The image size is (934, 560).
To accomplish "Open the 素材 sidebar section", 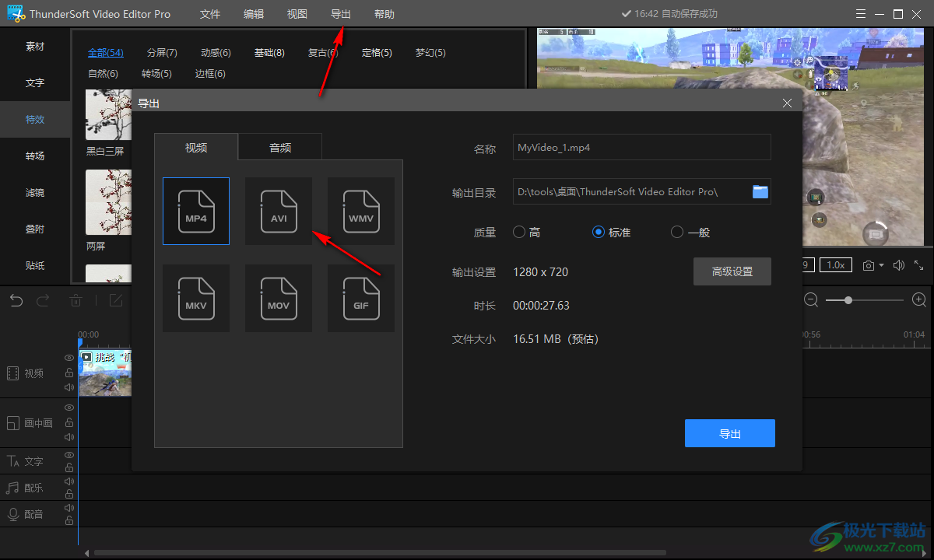I will click(35, 47).
